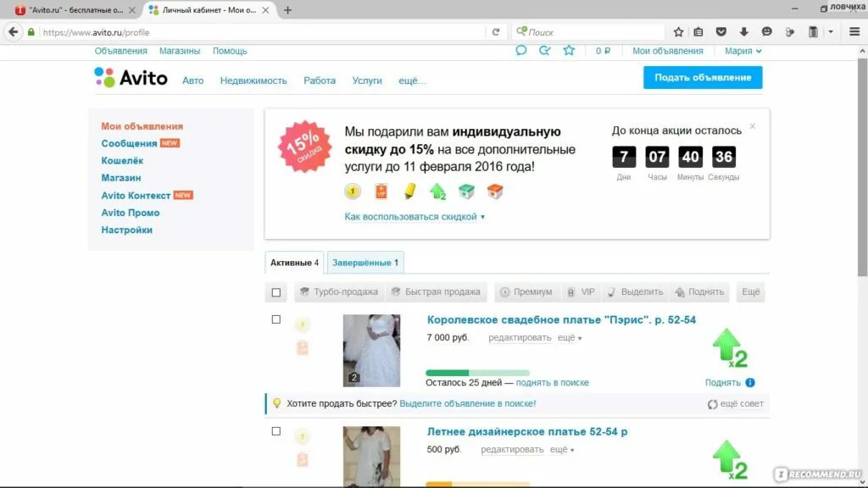Expand the Мария account dropdown
The height and width of the screenshot is (488, 868).
(743, 50)
